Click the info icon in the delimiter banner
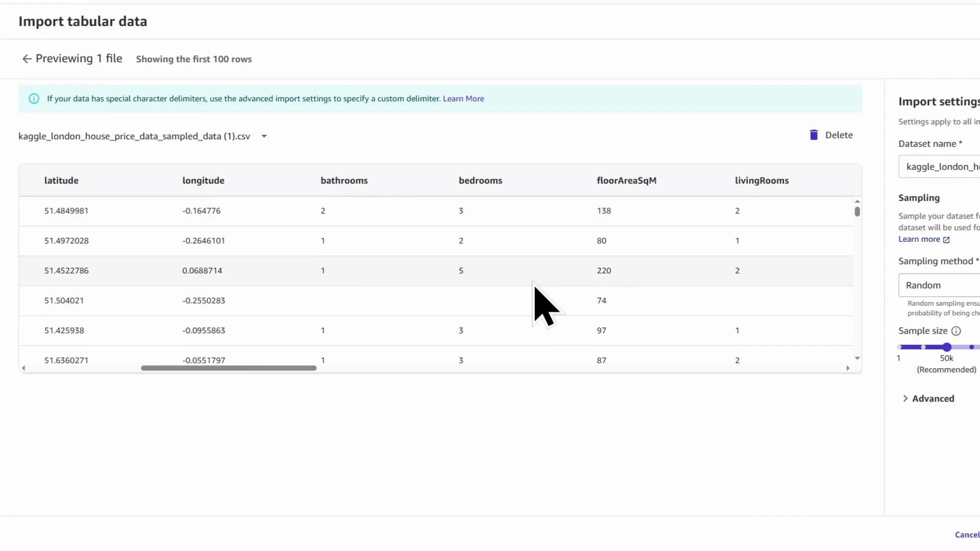 pyautogui.click(x=34, y=98)
